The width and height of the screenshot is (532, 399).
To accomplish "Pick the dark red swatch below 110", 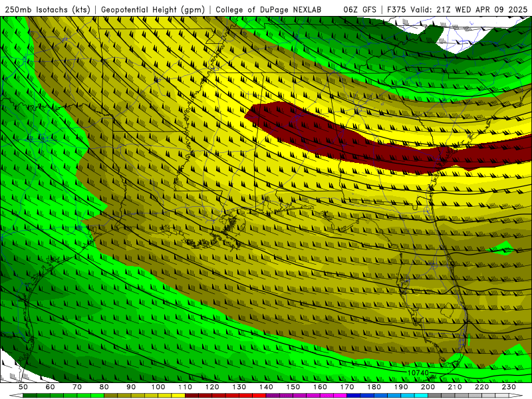I will pyautogui.click(x=192, y=396).
